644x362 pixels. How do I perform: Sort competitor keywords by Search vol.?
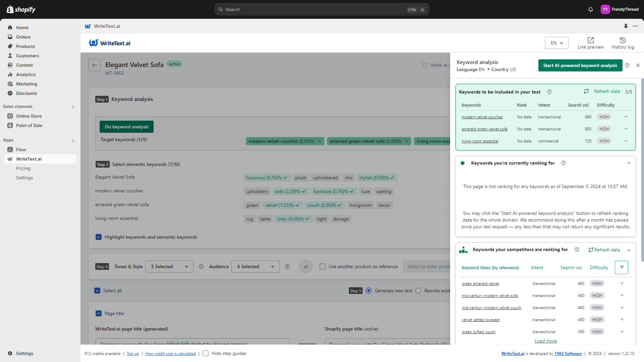pyautogui.click(x=572, y=267)
